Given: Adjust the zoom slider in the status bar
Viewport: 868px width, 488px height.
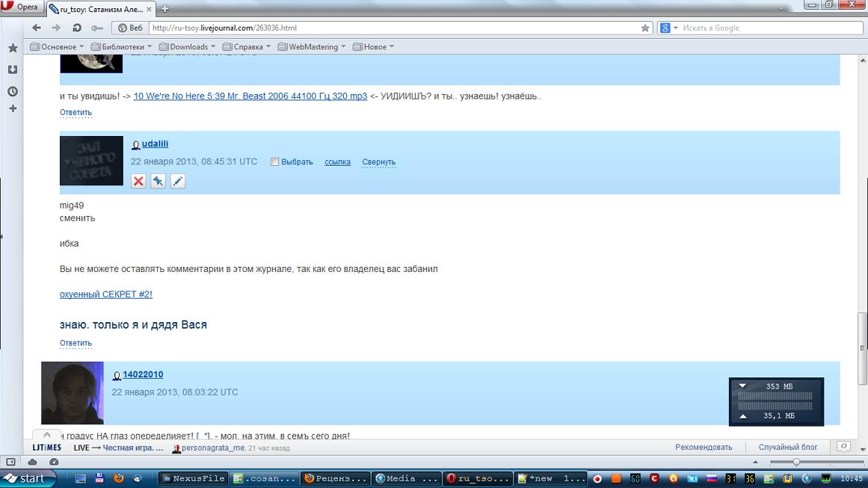Looking at the screenshot, I should (796, 462).
